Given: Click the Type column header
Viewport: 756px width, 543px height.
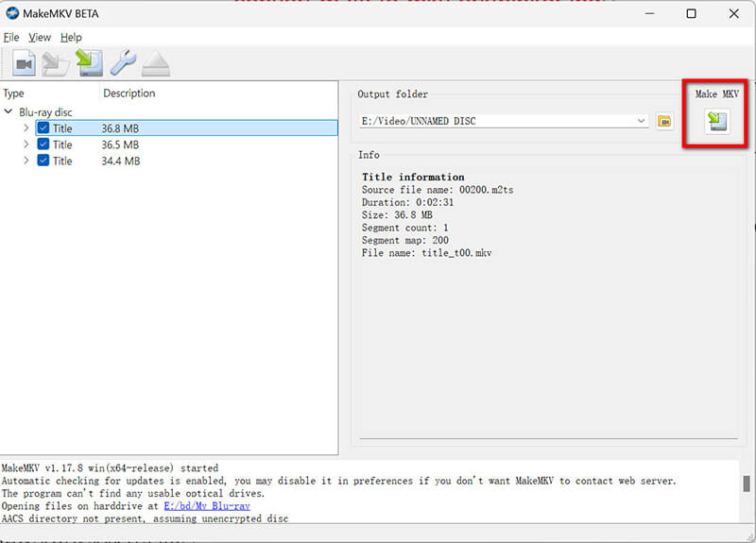Looking at the screenshot, I should tap(13, 93).
